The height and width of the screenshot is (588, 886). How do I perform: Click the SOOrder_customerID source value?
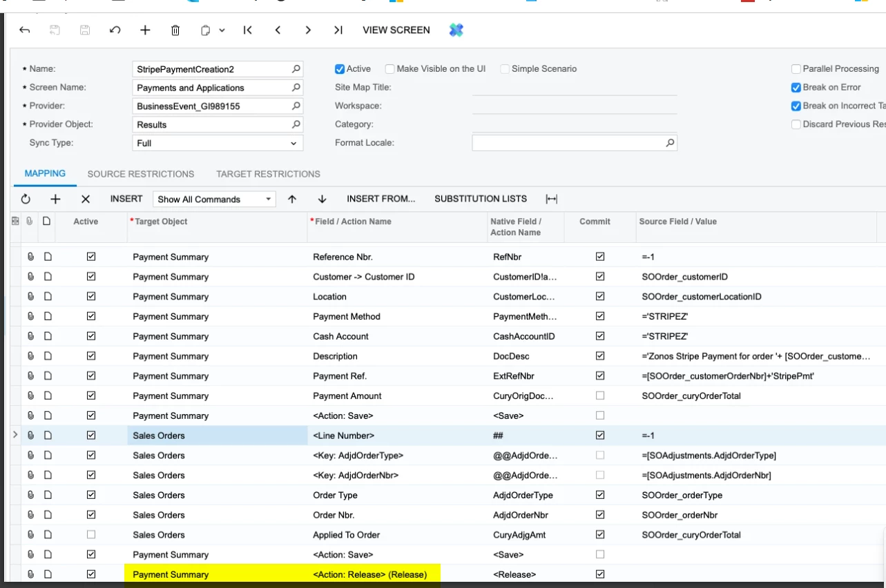pos(684,277)
